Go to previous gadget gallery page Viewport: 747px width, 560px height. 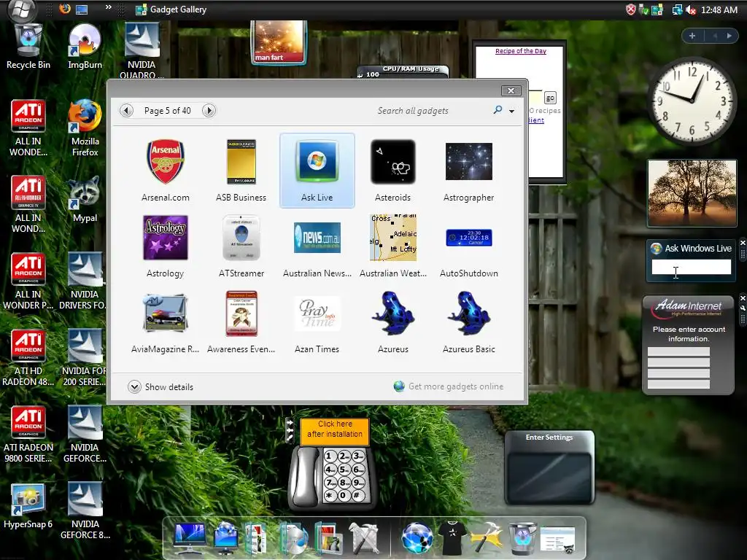pyautogui.click(x=127, y=111)
